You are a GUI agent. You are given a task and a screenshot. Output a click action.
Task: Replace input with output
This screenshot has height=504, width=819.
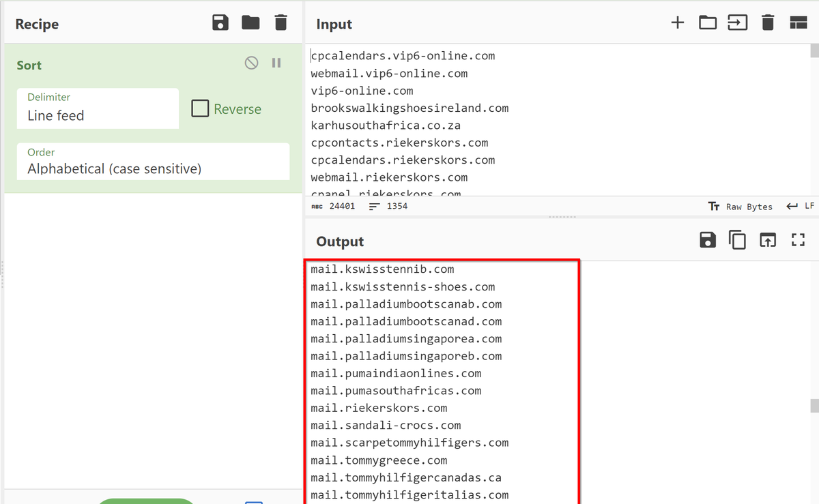tap(768, 240)
